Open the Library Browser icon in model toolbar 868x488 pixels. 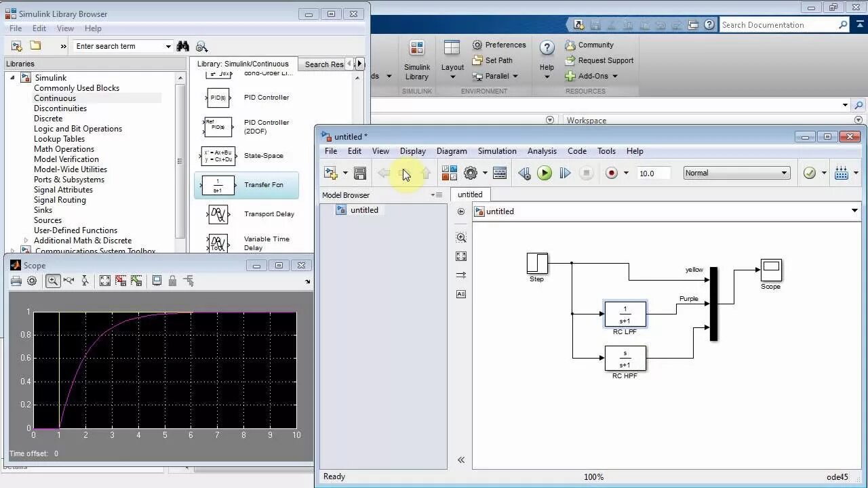click(450, 174)
